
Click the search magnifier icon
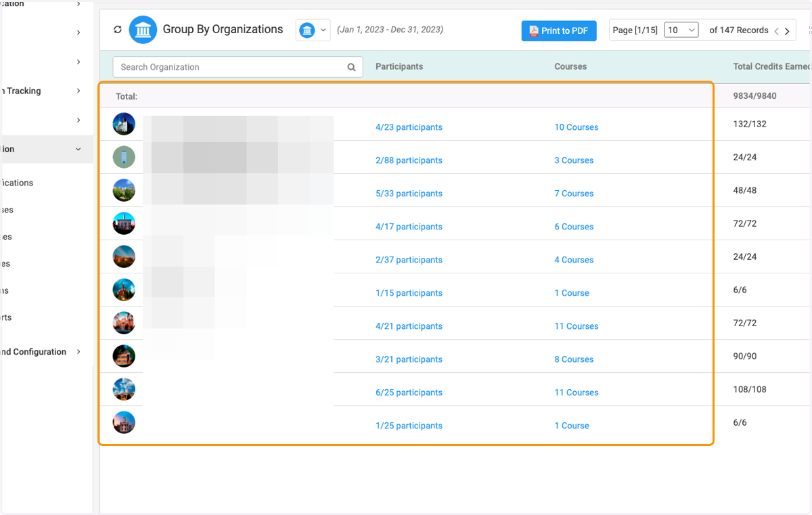click(351, 67)
